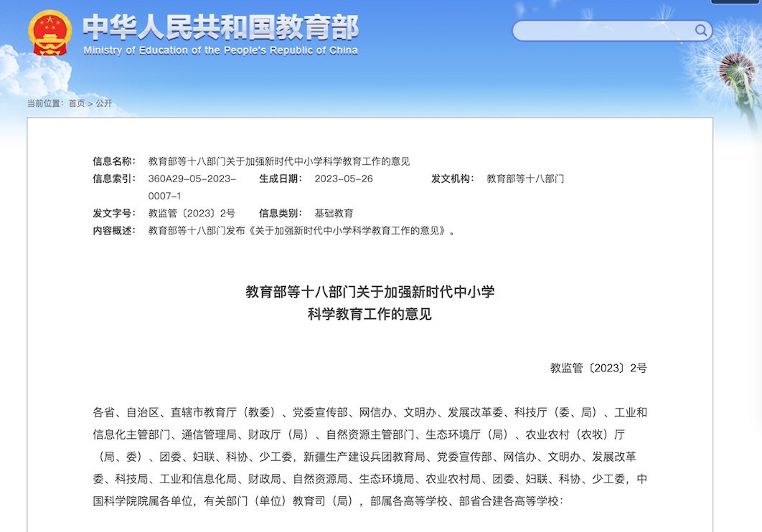The image size is (762, 532).
Task: Click the 教育部等十八部门 issuing agency value
Action: (x=525, y=179)
